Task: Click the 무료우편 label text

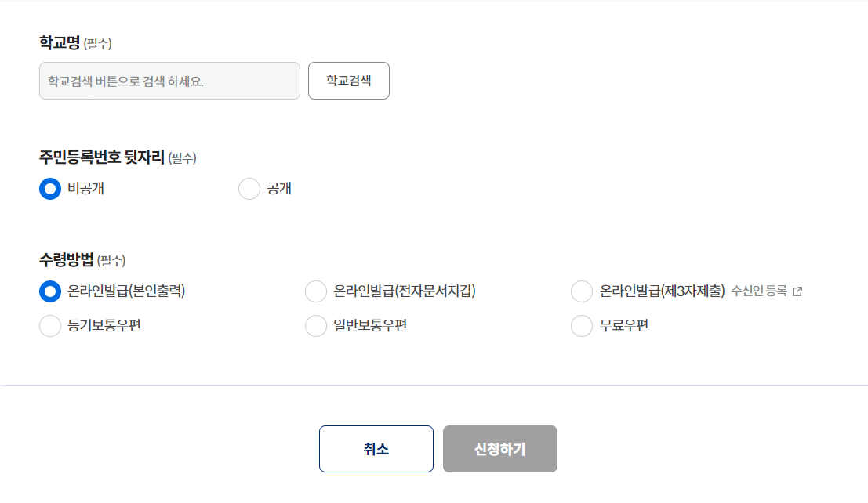Action: pos(623,325)
